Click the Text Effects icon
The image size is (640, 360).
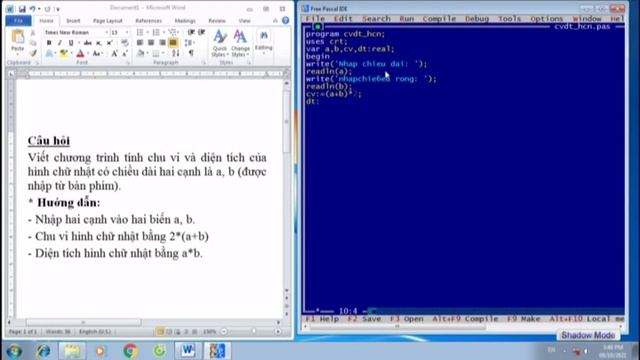(49, 53)
